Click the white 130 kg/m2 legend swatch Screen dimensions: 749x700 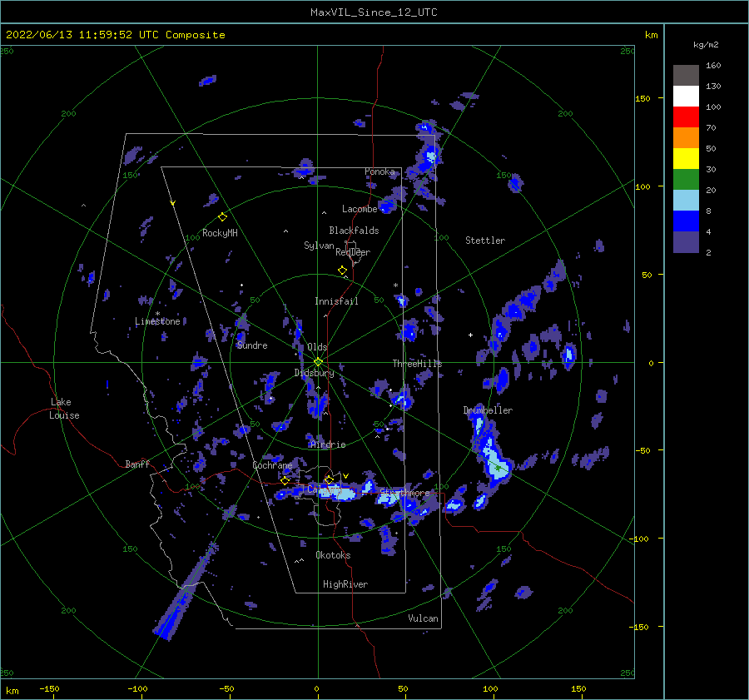point(686,96)
